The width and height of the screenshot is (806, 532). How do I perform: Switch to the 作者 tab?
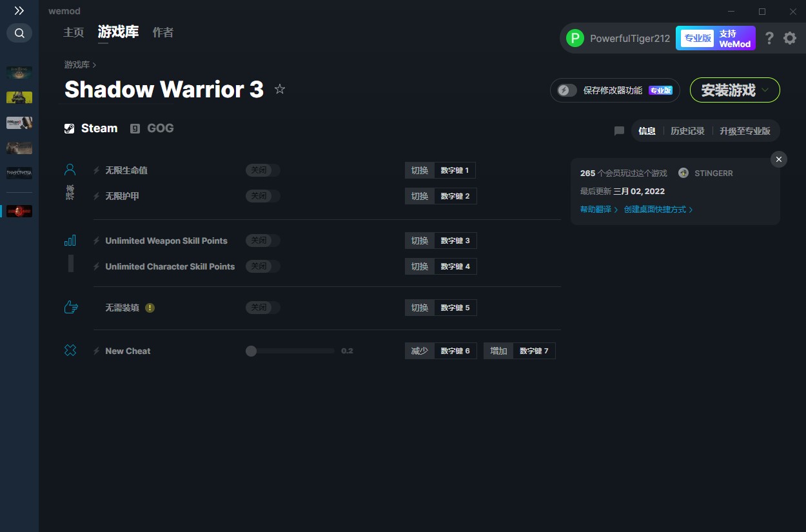[162, 32]
